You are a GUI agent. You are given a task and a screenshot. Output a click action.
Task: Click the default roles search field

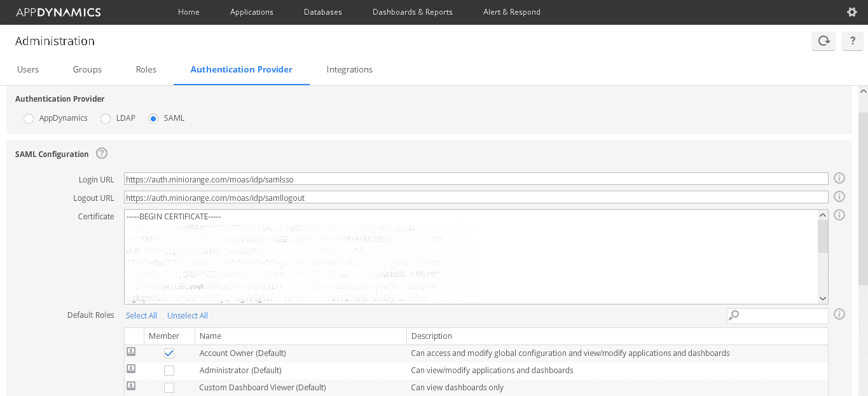(778, 315)
